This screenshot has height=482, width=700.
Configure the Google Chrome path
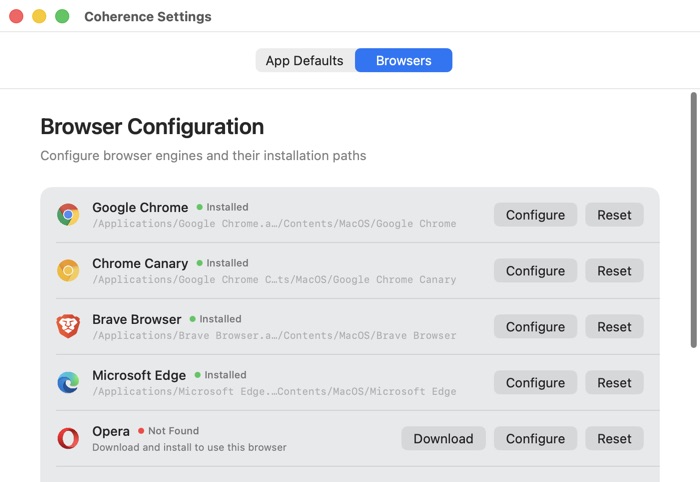click(535, 215)
